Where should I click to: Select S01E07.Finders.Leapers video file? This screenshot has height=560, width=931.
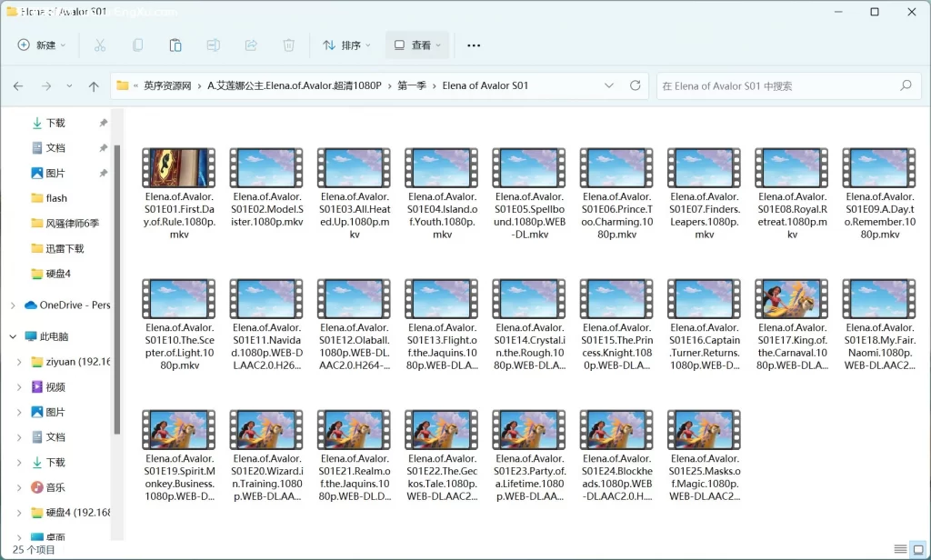705,194
